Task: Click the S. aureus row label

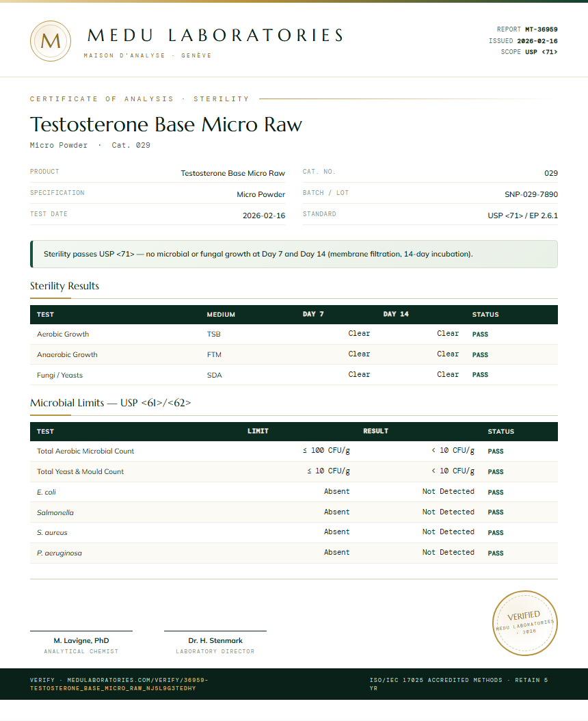Action: tap(52, 533)
